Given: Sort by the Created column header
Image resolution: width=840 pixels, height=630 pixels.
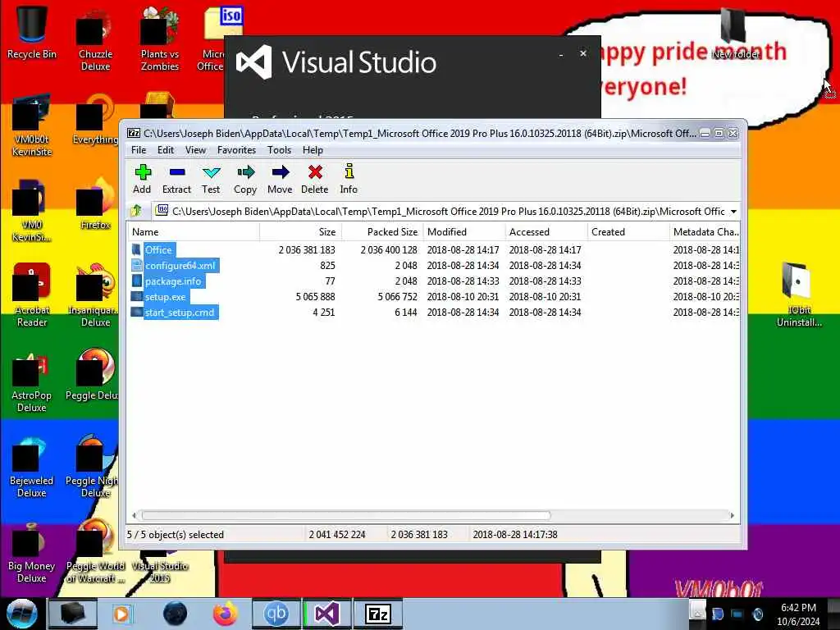Looking at the screenshot, I should [628, 232].
